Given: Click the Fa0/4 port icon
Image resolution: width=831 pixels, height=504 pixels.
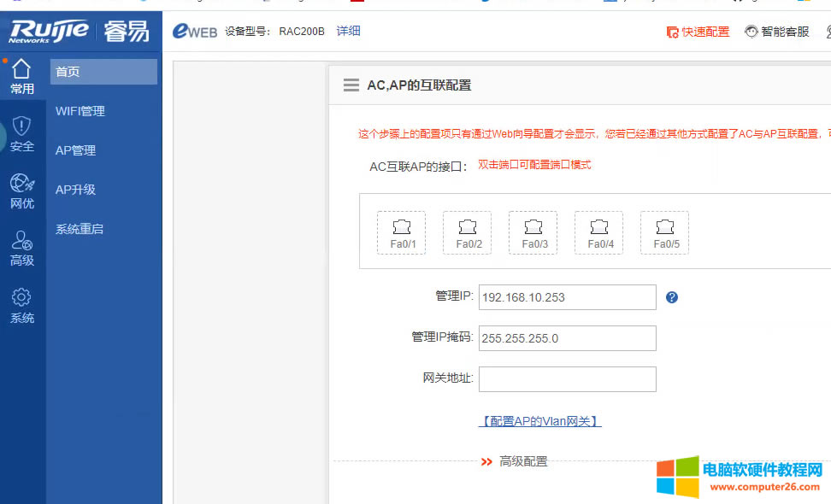Looking at the screenshot, I should pyautogui.click(x=598, y=232).
